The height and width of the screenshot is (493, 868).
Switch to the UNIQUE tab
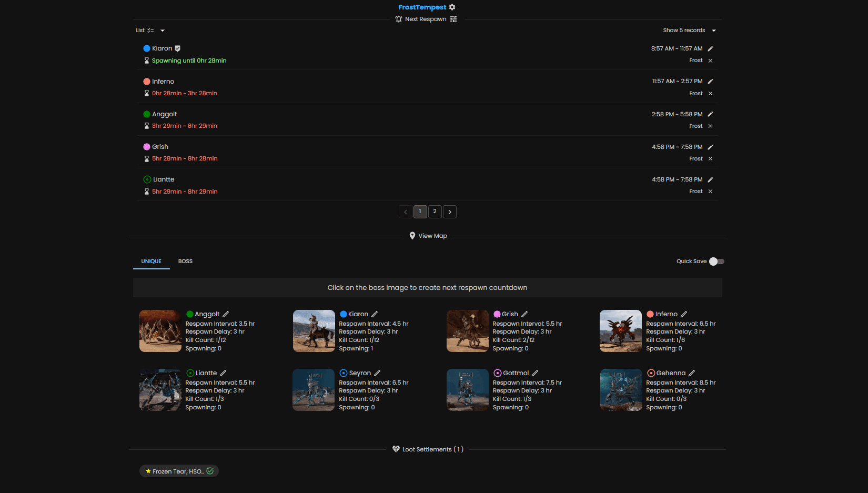click(x=152, y=261)
